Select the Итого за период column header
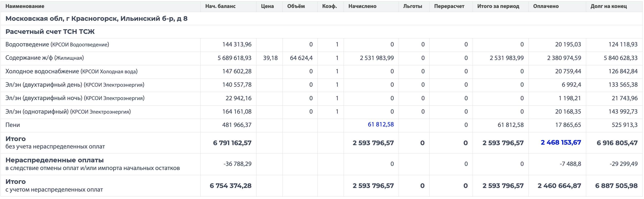The width and height of the screenshot is (644, 199). click(498, 6)
